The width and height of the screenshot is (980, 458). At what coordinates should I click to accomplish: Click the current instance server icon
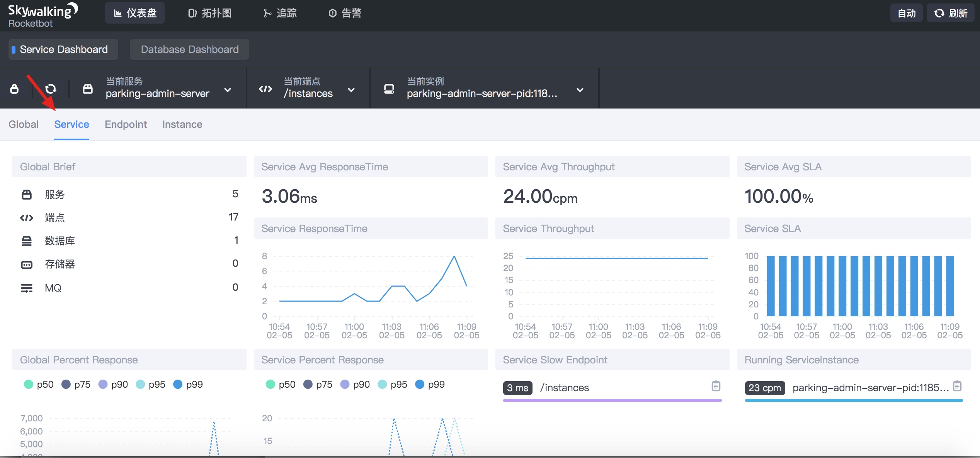pos(389,89)
